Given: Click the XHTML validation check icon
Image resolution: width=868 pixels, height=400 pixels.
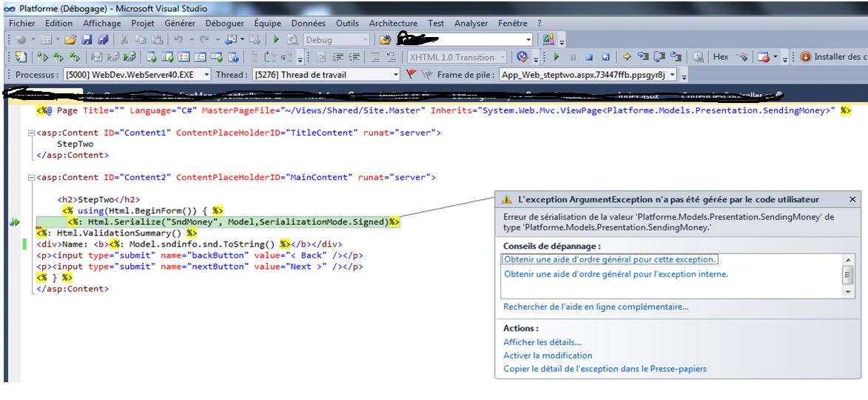Looking at the screenshot, I should pyautogui.click(x=522, y=57).
